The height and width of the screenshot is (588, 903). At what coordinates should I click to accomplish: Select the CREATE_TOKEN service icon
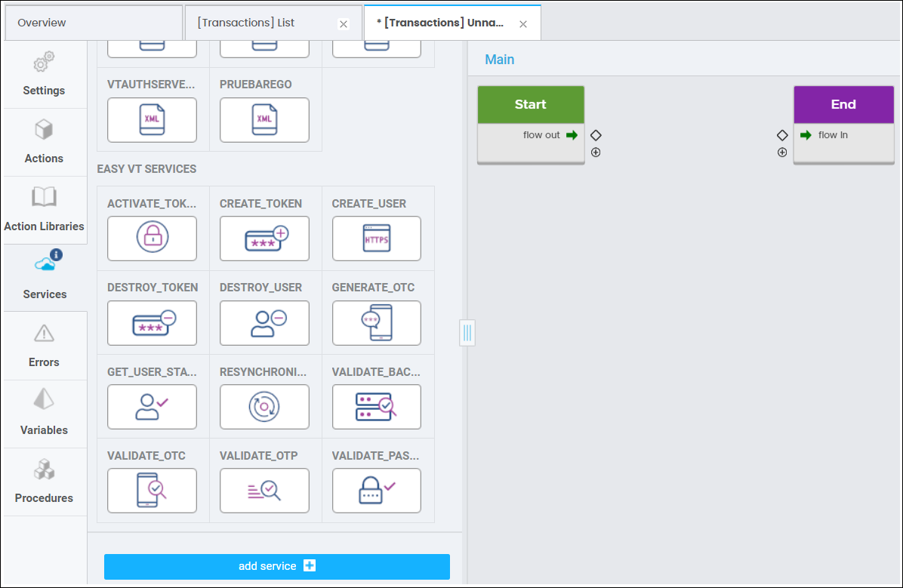click(x=264, y=239)
